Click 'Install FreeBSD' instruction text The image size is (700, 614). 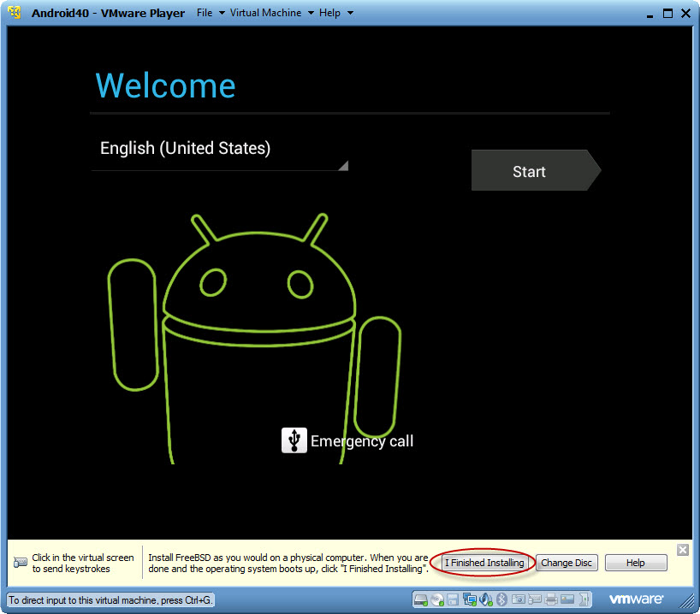288,563
